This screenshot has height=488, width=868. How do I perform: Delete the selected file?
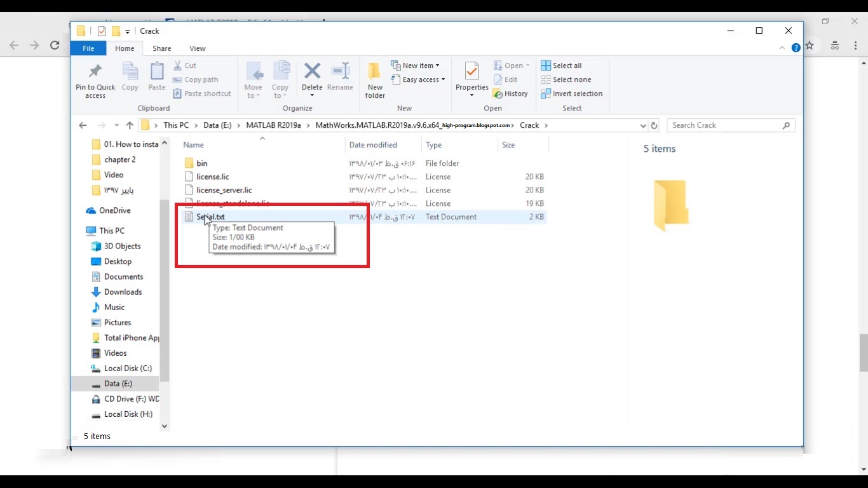point(312,79)
